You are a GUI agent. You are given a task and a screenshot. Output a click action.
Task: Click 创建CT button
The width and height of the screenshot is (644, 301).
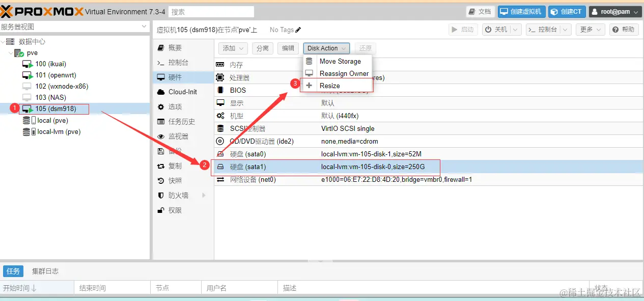tap(567, 11)
